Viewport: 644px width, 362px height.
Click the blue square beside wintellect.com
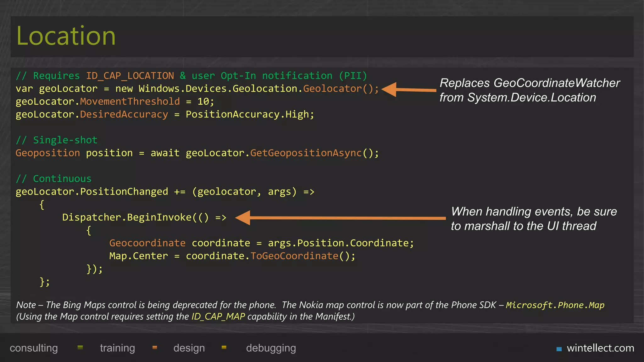(x=559, y=349)
